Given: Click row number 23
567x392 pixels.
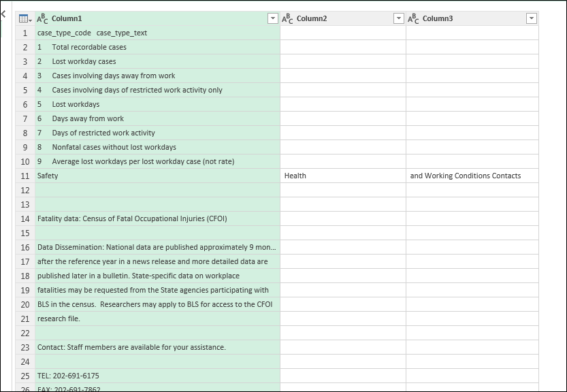Looking at the screenshot, I should click(25, 347).
